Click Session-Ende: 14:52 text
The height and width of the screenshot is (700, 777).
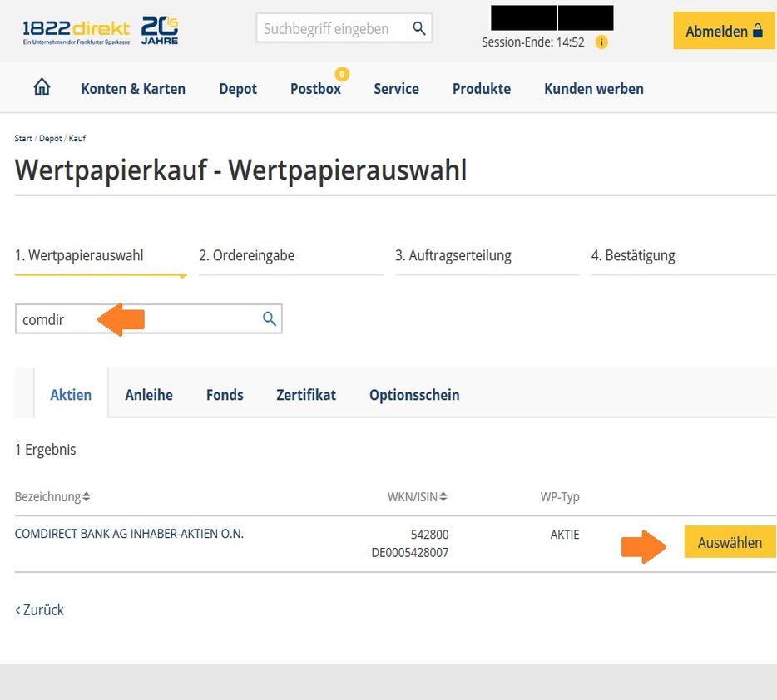click(x=533, y=42)
